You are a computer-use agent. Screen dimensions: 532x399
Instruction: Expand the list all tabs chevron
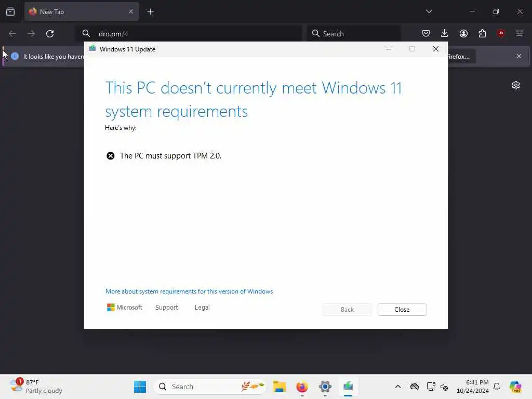click(429, 11)
